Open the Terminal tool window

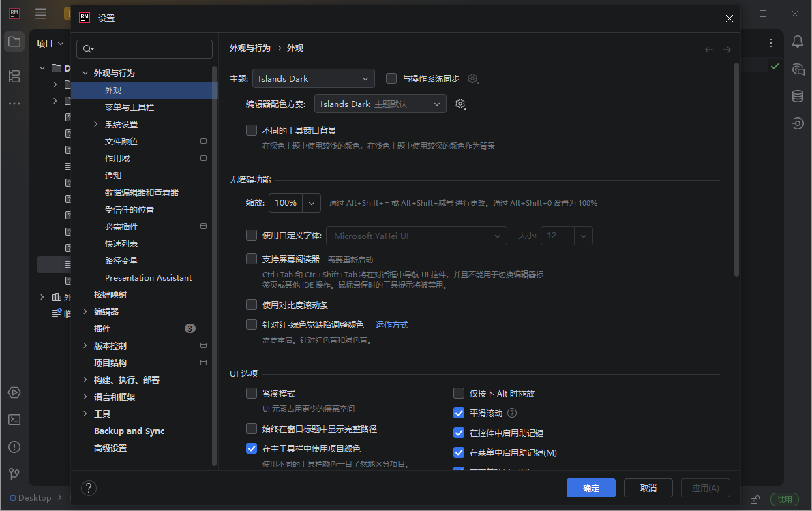14,420
